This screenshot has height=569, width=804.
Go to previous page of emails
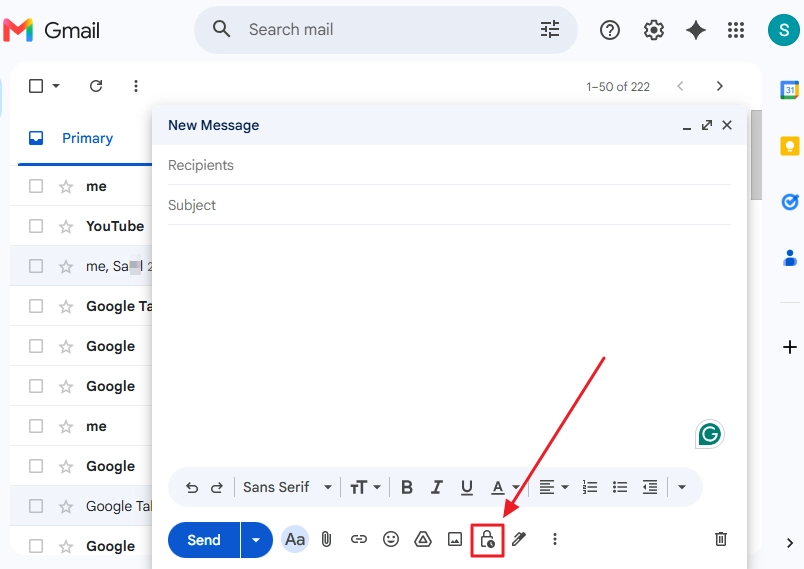tap(680, 86)
